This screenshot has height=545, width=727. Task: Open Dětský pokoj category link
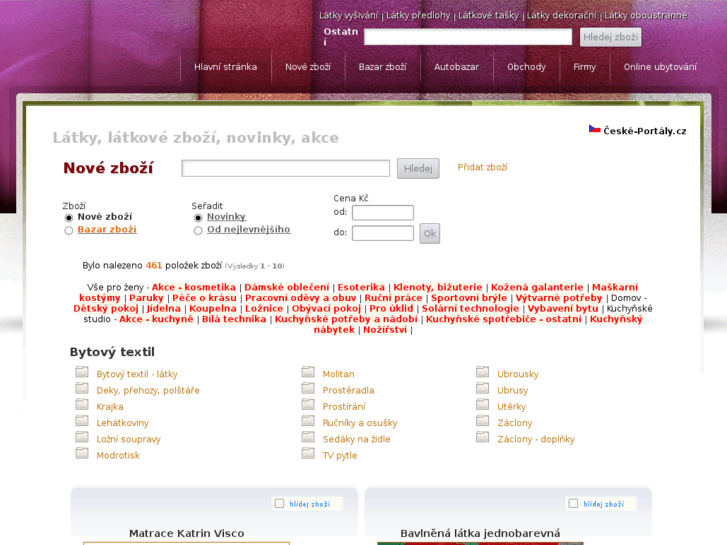(106, 308)
